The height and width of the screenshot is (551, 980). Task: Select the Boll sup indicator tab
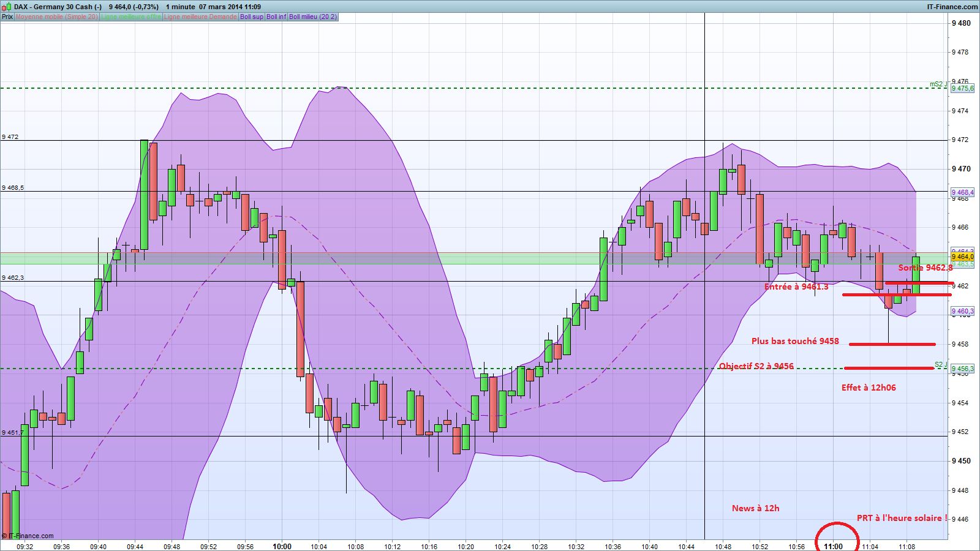pos(252,17)
